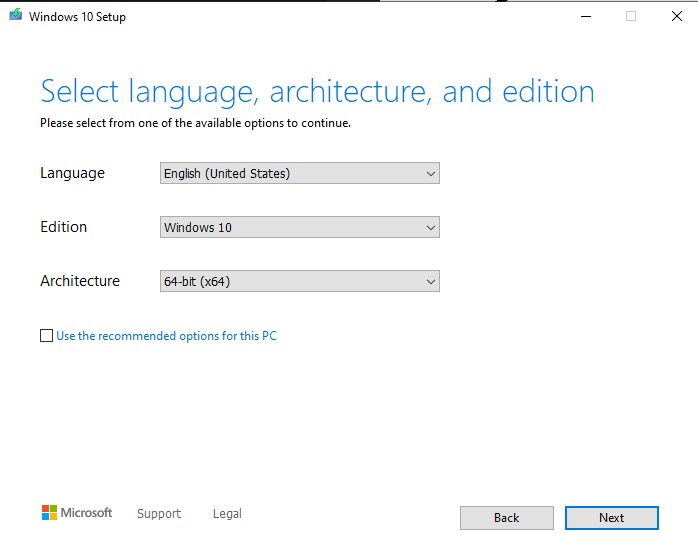
Task: Close the Windows 10 Setup window
Action: tap(677, 16)
